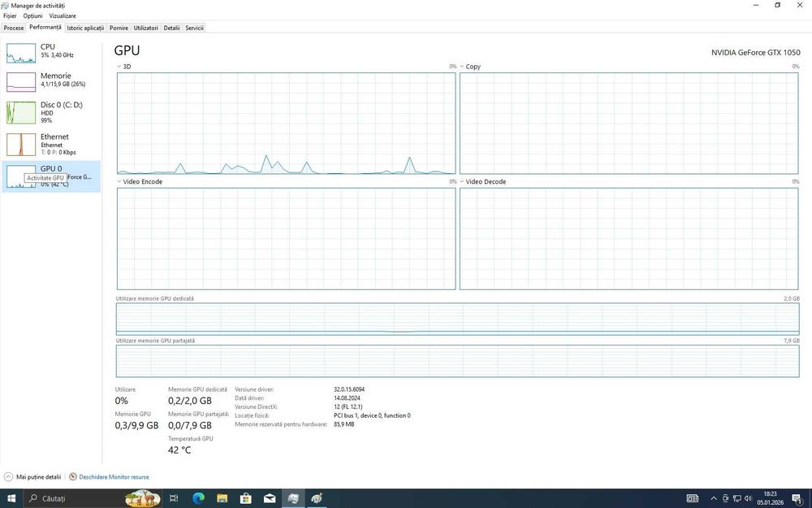
Task: Click the 0,2/2,0 GB dedicated memory value
Action: (190, 401)
